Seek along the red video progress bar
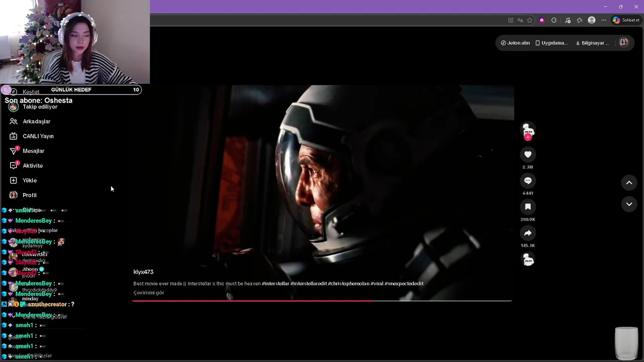The width and height of the screenshot is (644, 362). click(322, 301)
